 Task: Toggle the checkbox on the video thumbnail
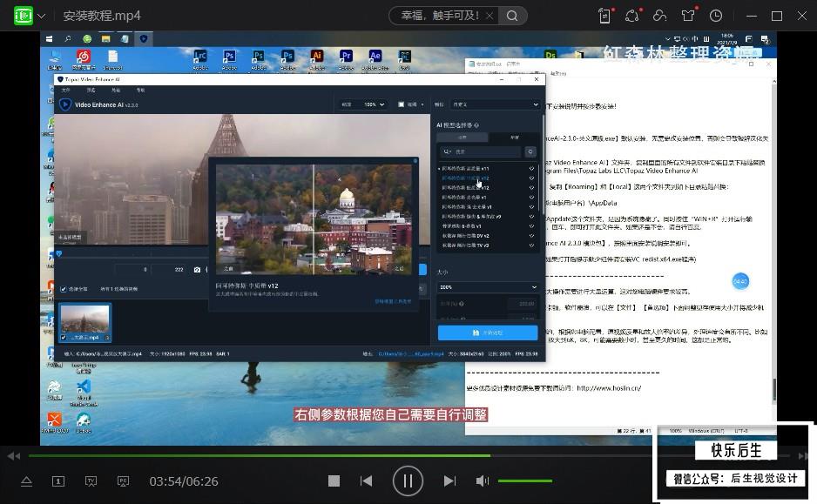[64, 338]
